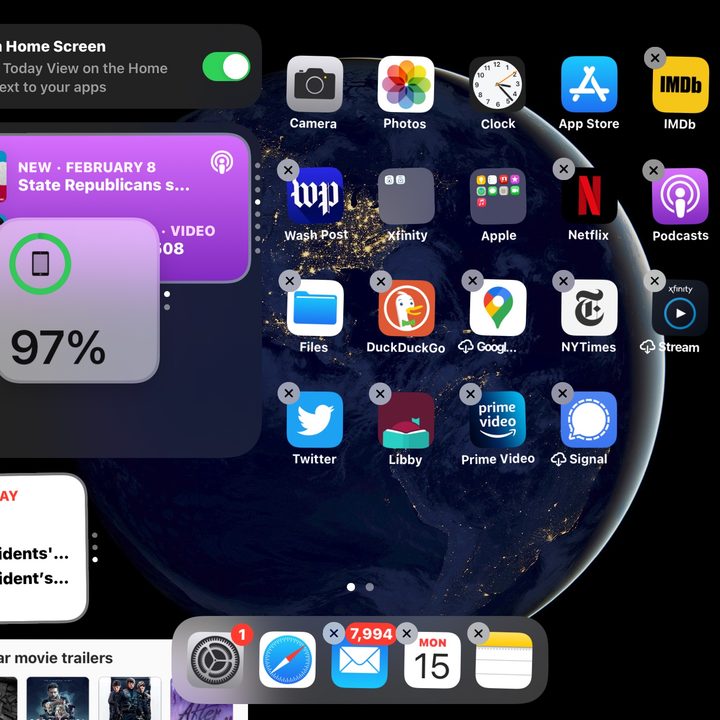
Task: Remove Mail from dock via X badge
Action: (334, 634)
